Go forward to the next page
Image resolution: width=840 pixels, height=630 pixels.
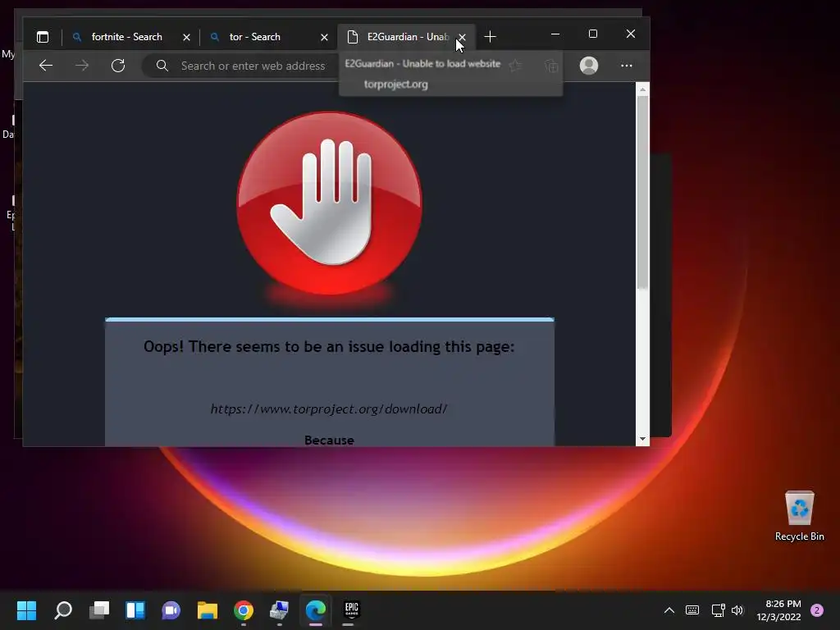tap(82, 66)
